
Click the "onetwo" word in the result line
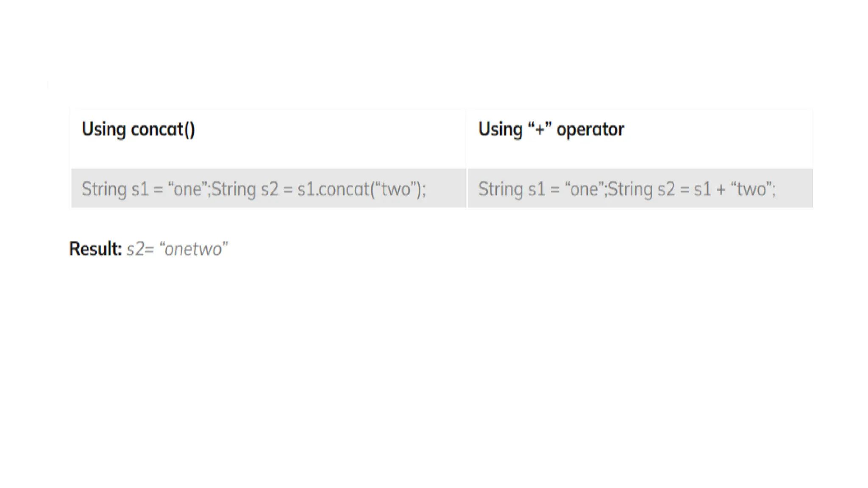point(193,249)
